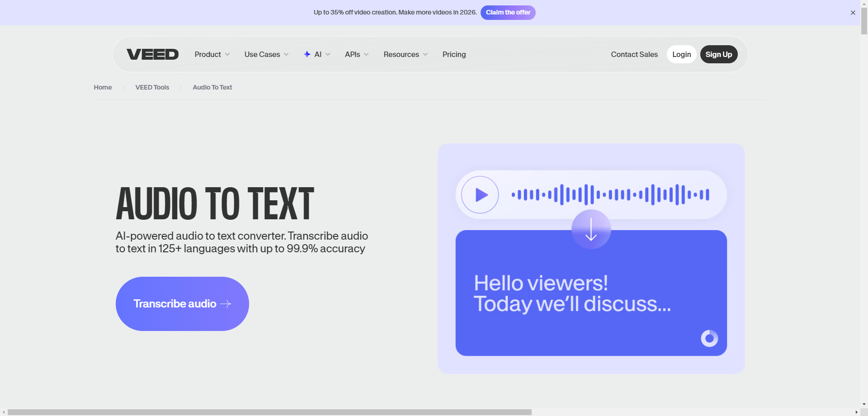The width and height of the screenshot is (868, 416).
Task: Open the AI menu item
Action: click(317, 54)
